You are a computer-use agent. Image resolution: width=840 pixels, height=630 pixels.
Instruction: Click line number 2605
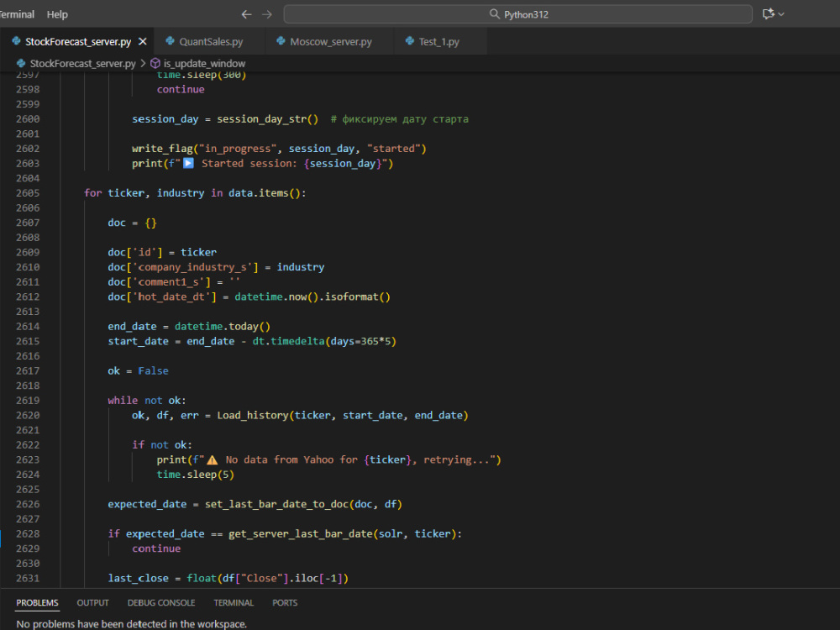click(28, 193)
